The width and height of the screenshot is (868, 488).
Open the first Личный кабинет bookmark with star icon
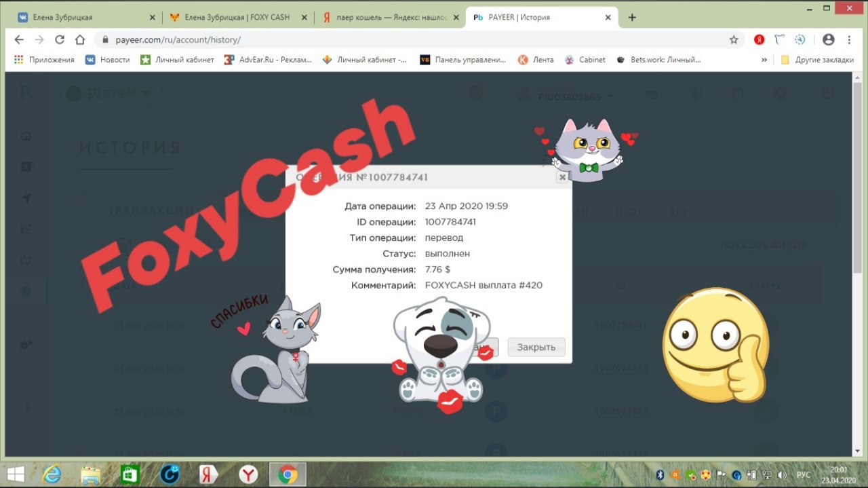click(177, 60)
